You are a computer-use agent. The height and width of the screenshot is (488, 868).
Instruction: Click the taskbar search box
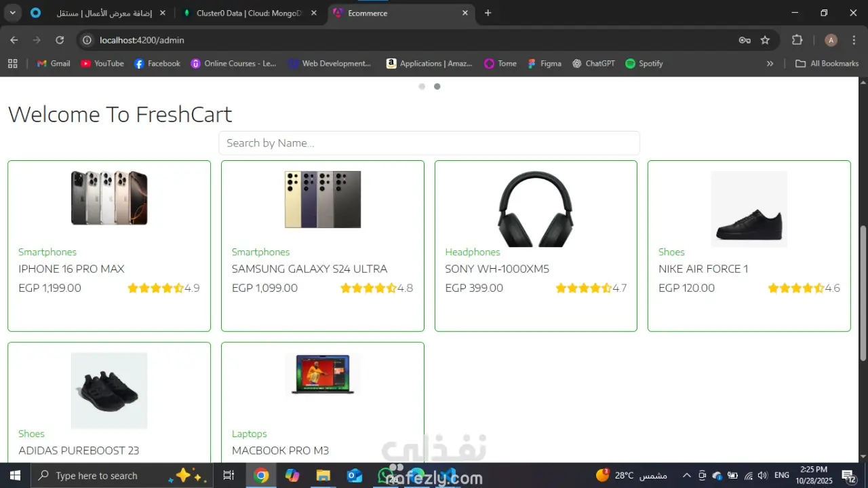tap(123, 475)
